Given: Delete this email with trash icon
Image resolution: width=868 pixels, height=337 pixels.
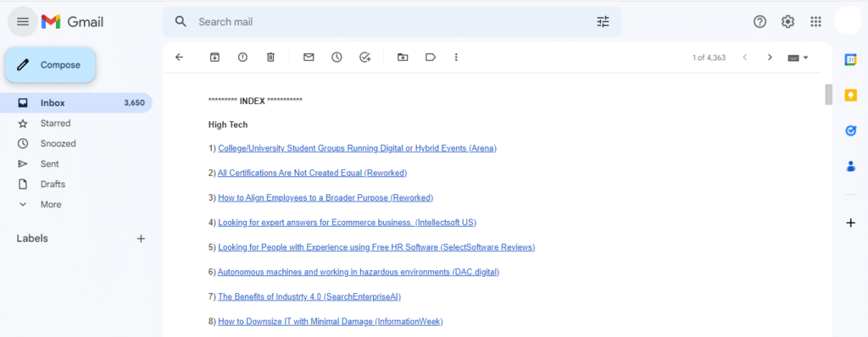Looking at the screenshot, I should point(270,57).
